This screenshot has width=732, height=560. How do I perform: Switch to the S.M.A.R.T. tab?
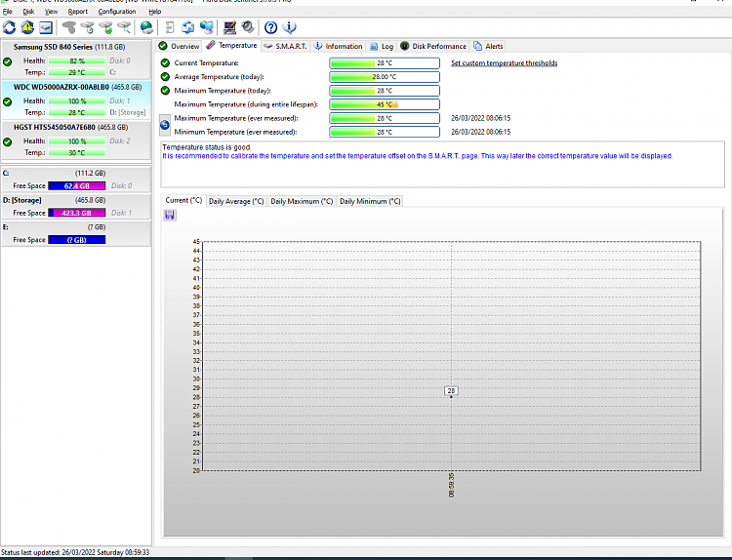pyautogui.click(x=285, y=46)
